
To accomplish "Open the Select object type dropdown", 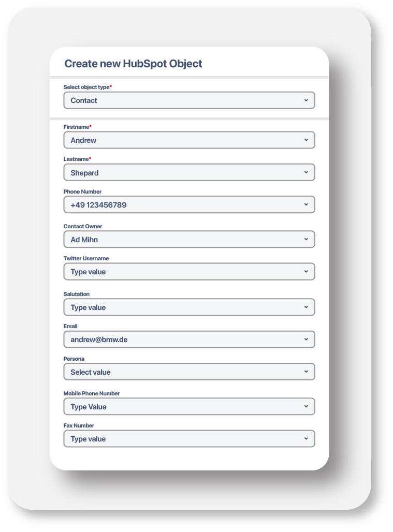I will [x=189, y=100].
